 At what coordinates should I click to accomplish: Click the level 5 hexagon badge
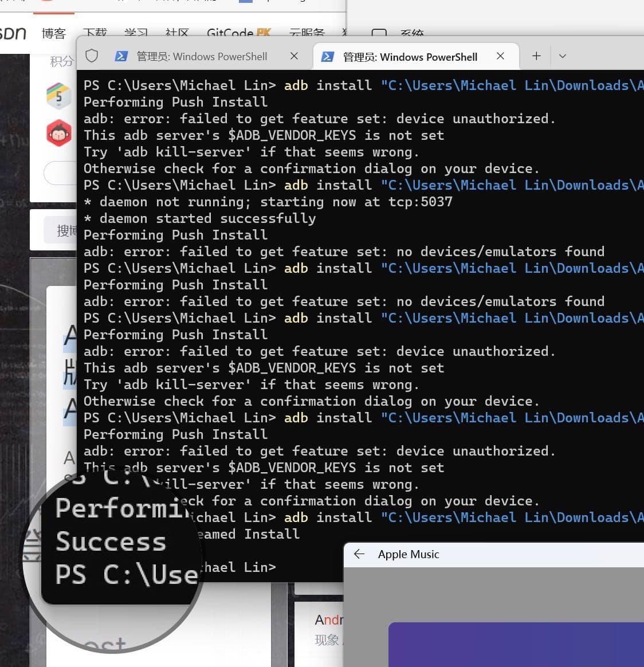[58, 96]
